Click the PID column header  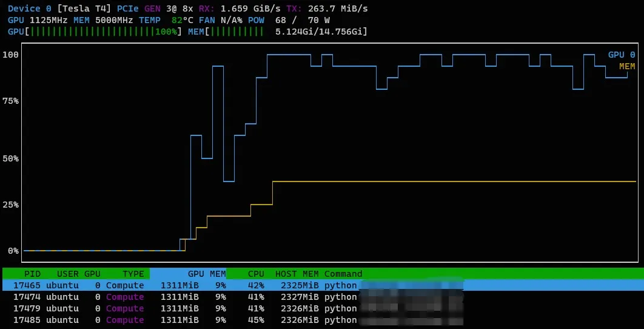[x=32, y=274]
